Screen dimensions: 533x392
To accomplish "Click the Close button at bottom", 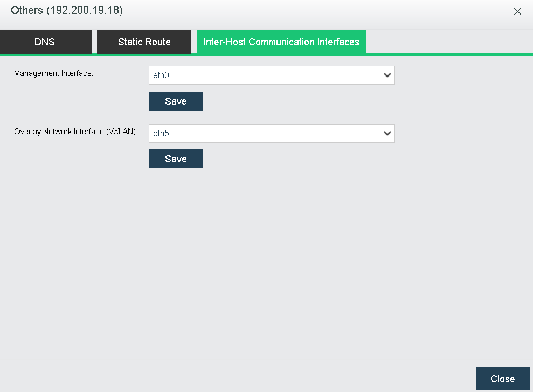I will tap(502, 379).
